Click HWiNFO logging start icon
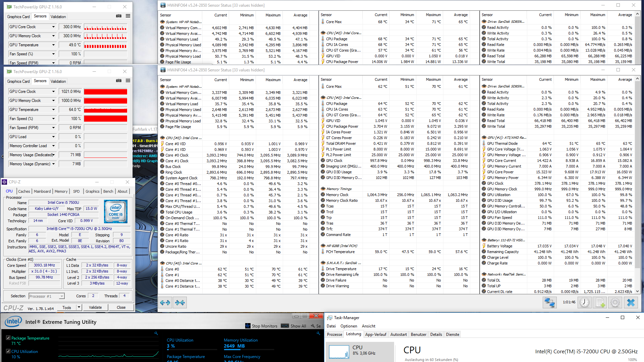This screenshot has height=362, width=644. click(600, 303)
